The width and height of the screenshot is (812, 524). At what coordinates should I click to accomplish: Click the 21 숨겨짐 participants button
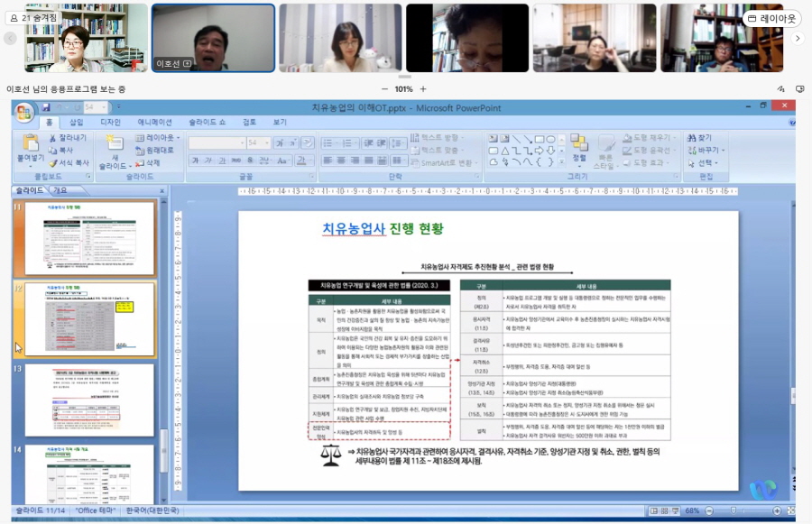(x=34, y=17)
